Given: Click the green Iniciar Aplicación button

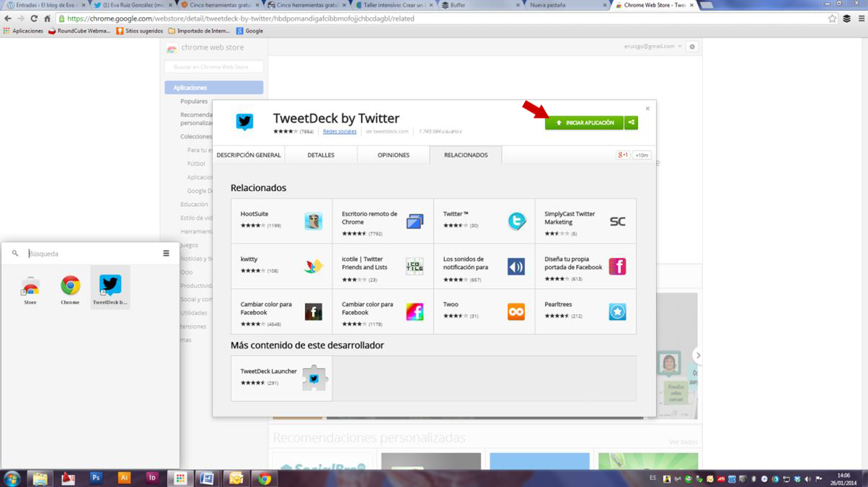Looking at the screenshot, I should (x=584, y=123).
